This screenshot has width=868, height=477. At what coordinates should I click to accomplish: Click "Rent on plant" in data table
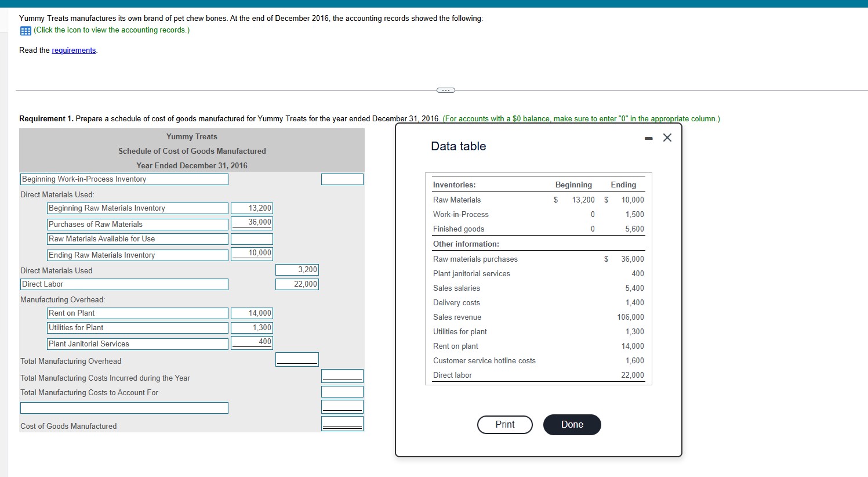point(456,346)
